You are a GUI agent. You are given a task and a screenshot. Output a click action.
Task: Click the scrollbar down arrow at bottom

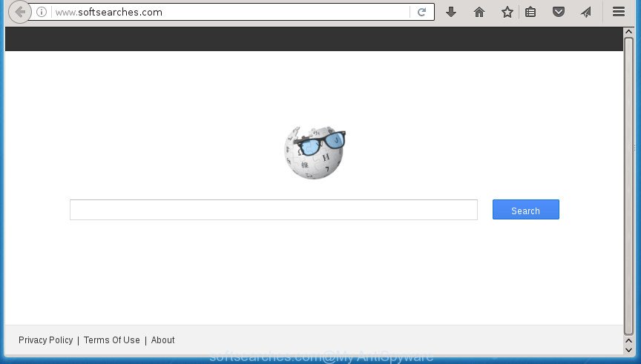pyautogui.click(x=628, y=350)
